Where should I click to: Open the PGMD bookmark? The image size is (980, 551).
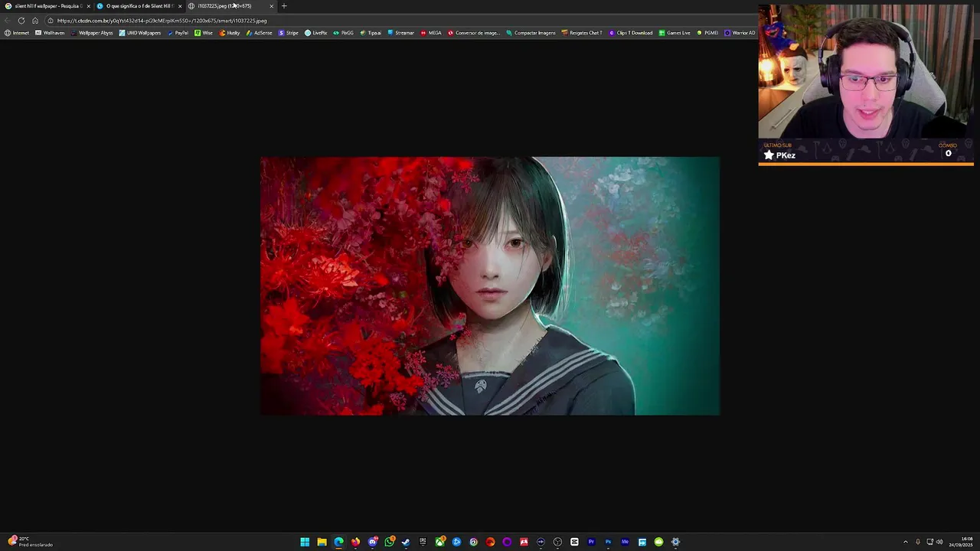pyautogui.click(x=707, y=33)
